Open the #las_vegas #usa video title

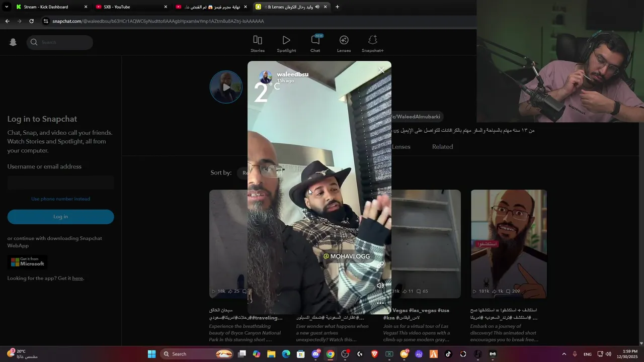pyautogui.click(x=420, y=311)
